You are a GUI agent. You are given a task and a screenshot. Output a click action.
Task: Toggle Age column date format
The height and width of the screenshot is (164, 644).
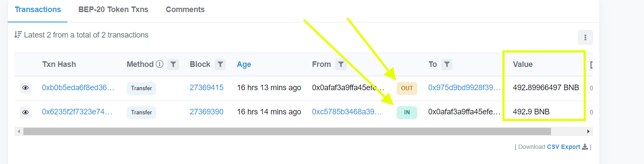pos(244,64)
